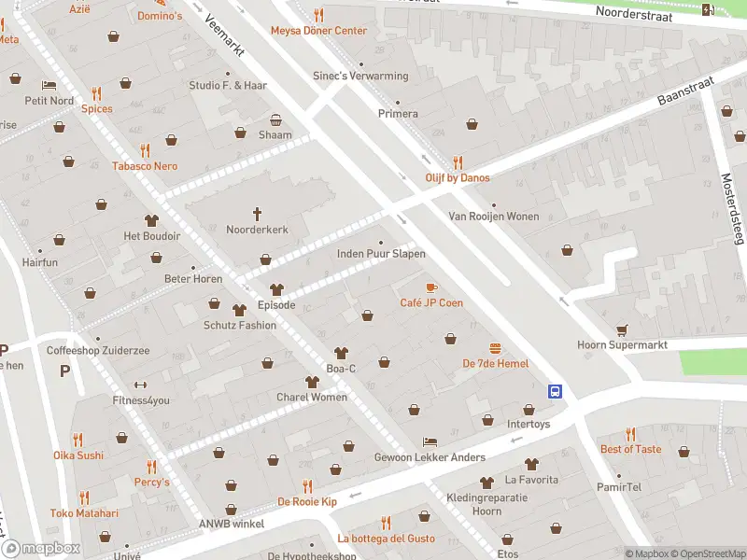Screen dimensions: 747x560
Task: Select the De Rooie Kip restaurant icon
Action: pos(308,486)
